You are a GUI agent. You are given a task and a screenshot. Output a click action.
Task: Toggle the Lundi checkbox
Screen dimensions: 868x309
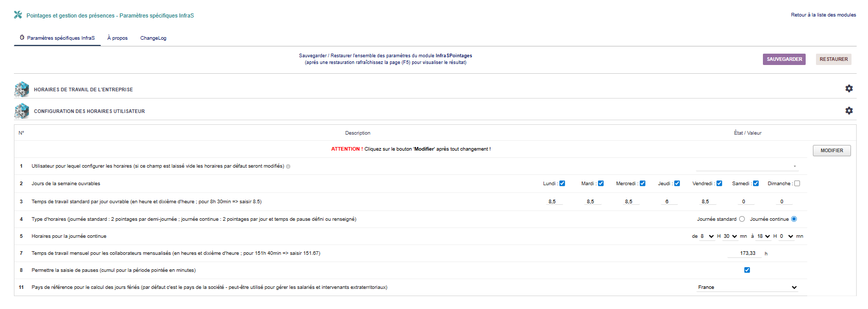[562, 183]
